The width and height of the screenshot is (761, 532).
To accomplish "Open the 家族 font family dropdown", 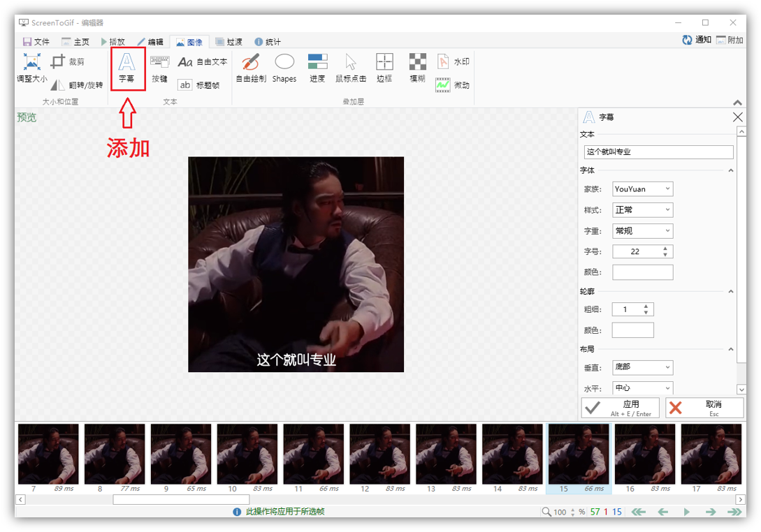I will pos(642,189).
